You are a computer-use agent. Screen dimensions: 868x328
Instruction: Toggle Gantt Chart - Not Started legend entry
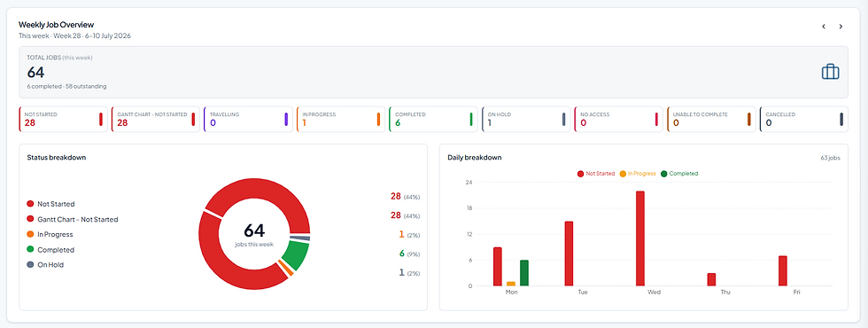pyautogui.click(x=73, y=220)
